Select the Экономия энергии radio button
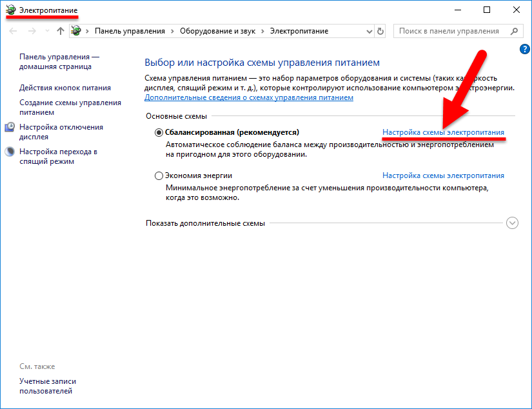Screen dimensions: 532x409 pos(159,176)
